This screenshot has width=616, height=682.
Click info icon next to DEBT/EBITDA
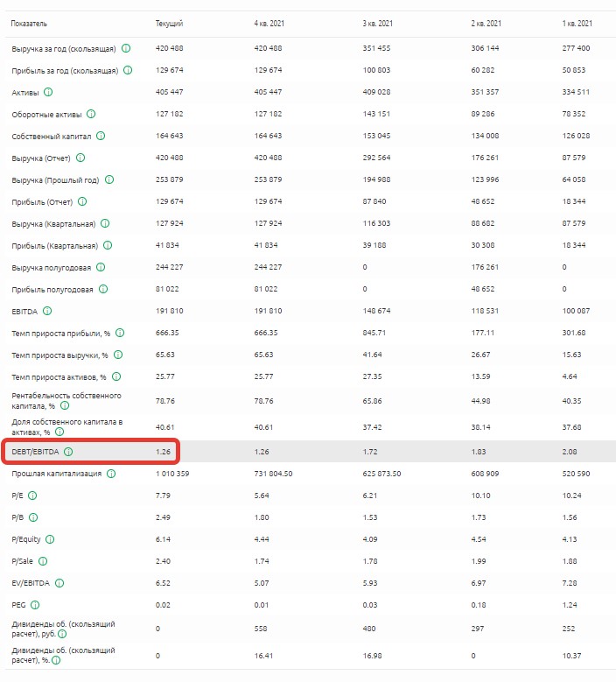pos(68,452)
